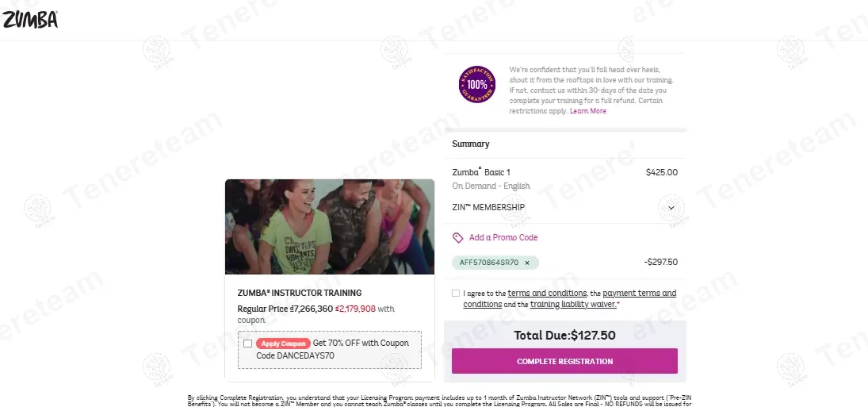
Task: Open the Learn More refund link
Action: click(x=588, y=111)
